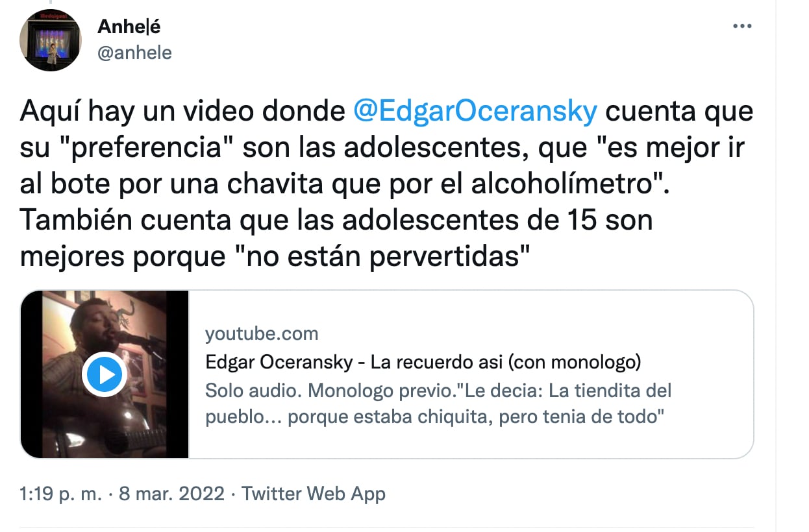The height and width of the screenshot is (532, 809).
Task: Open the guitarist video thumbnail
Action: (x=105, y=374)
